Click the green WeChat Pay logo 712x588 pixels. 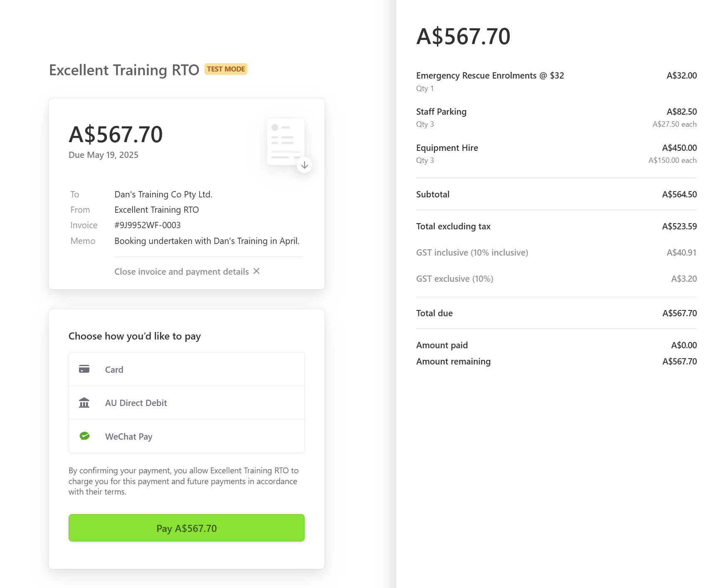pos(84,436)
